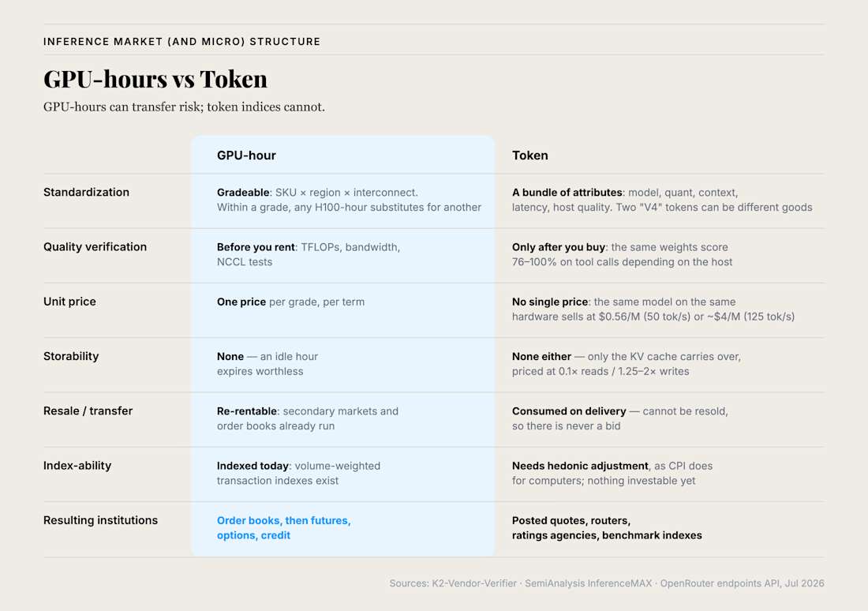Viewport: 868px width, 611px height.
Task: Open the blue 'Order books, then futures,' text
Action: pyautogui.click(x=284, y=521)
